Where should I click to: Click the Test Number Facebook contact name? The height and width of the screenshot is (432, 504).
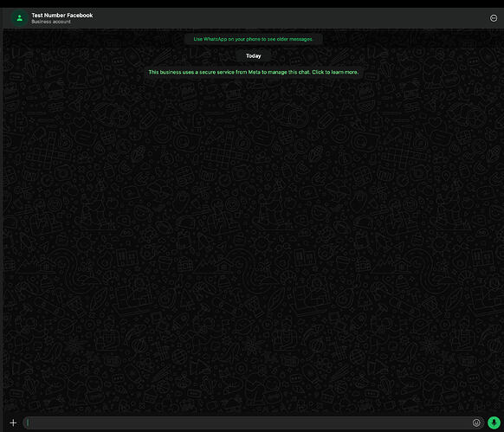(x=62, y=15)
